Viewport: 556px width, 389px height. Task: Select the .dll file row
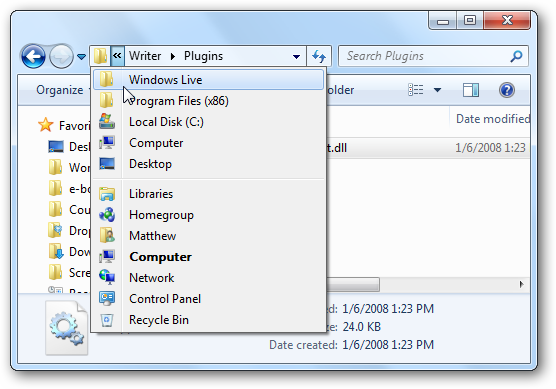coord(428,148)
